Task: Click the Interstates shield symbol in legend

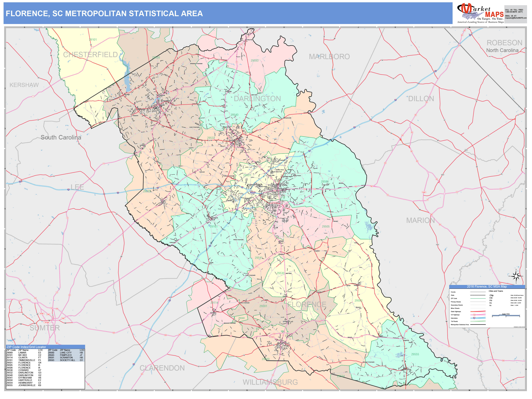Action: click(474, 318)
